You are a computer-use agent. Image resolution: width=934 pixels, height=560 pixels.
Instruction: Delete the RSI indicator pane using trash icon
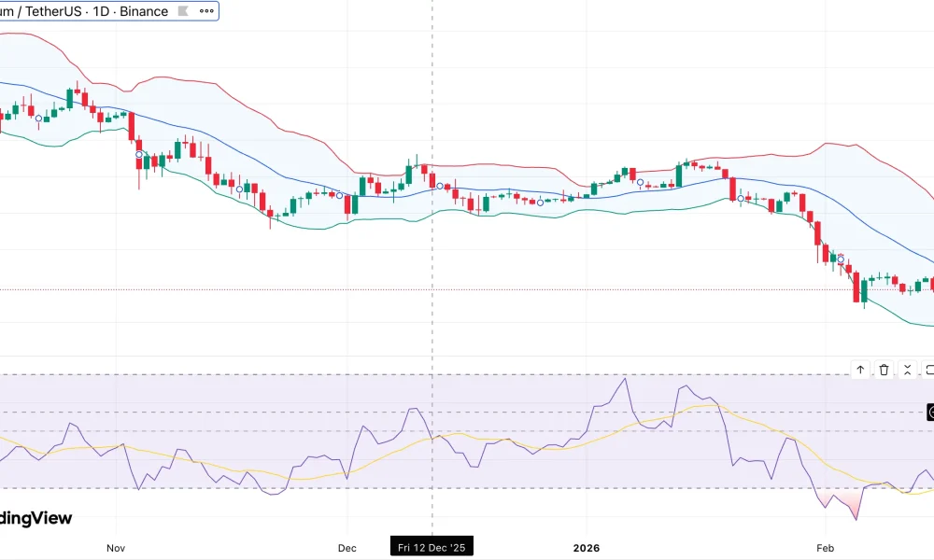tap(884, 370)
